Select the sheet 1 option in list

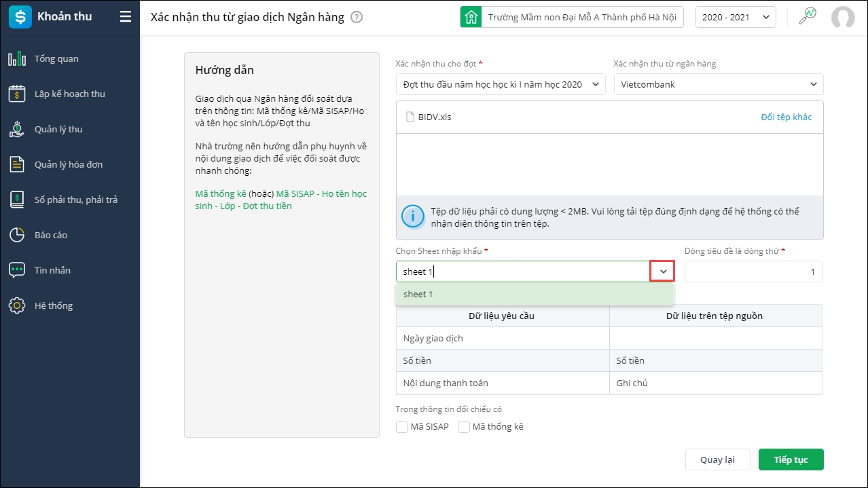[535, 295]
